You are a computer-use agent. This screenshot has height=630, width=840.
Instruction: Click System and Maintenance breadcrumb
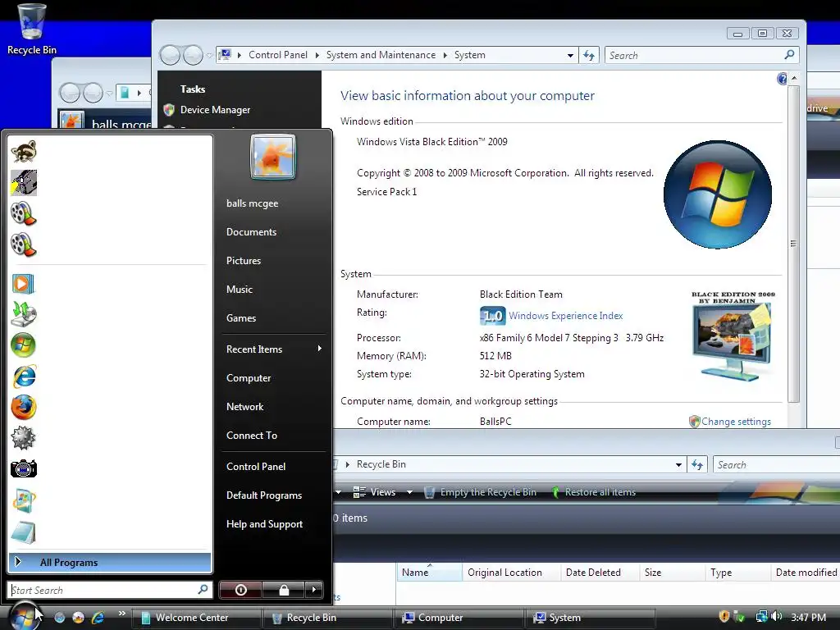pyautogui.click(x=381, y=55)
